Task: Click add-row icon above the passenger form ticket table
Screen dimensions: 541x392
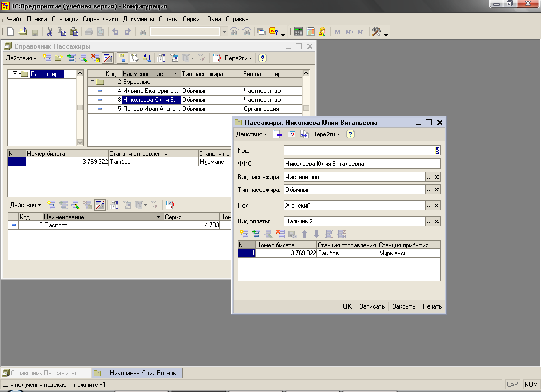Action: (x=244, y=235)
